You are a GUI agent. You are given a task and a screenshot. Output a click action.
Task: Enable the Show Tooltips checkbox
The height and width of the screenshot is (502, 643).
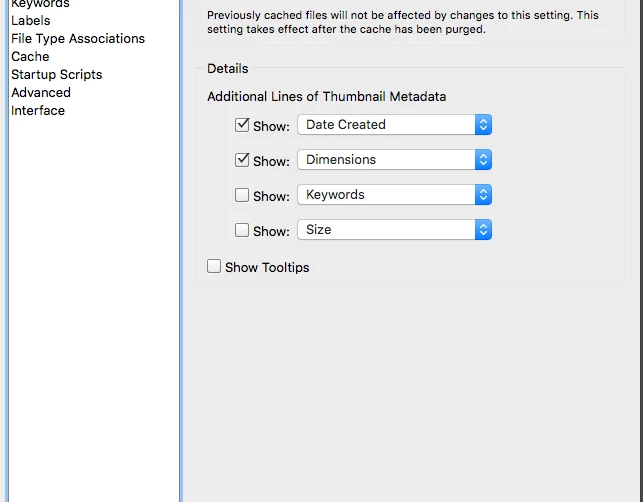(214, 266)
